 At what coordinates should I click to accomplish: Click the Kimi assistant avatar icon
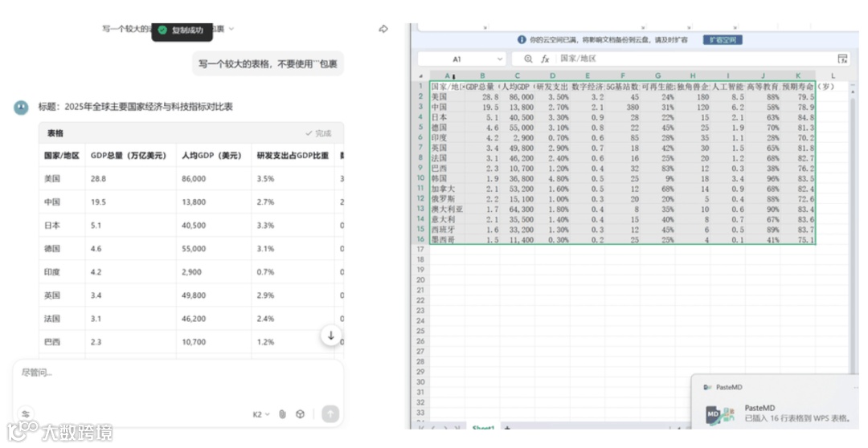click(21, 108)
